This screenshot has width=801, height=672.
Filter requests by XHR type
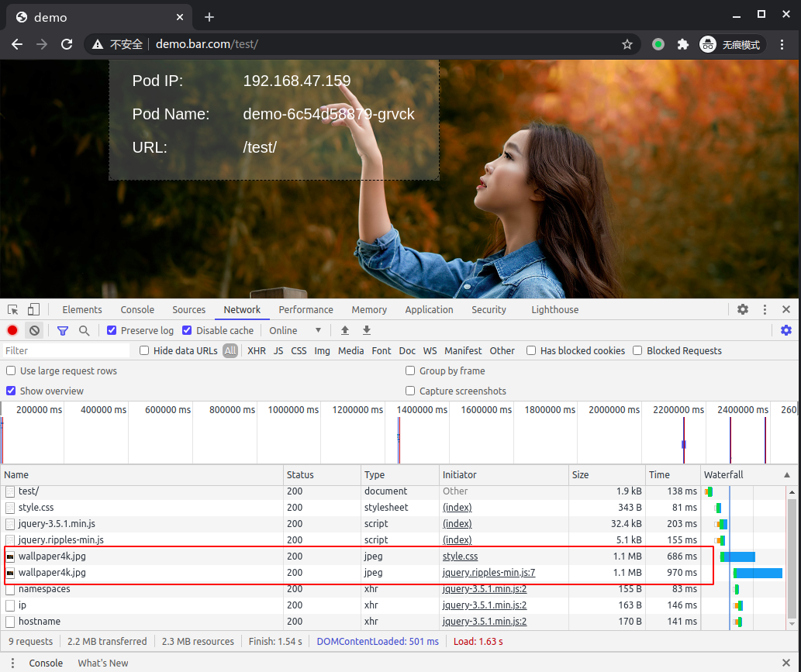[256, 350]
